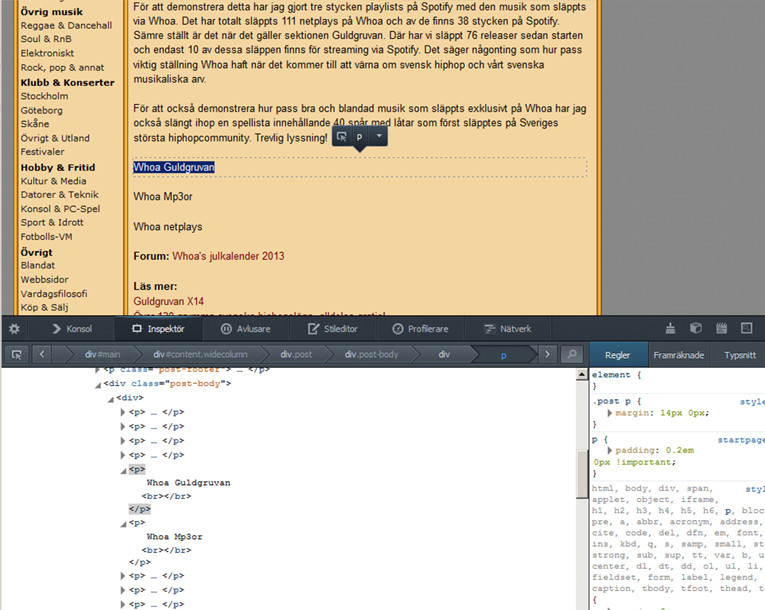Image resolution: width=765 pixels, height=610 pixels.
Task: Collapse the inner div node
Action: pyautogui.click(x=111, y=399)
